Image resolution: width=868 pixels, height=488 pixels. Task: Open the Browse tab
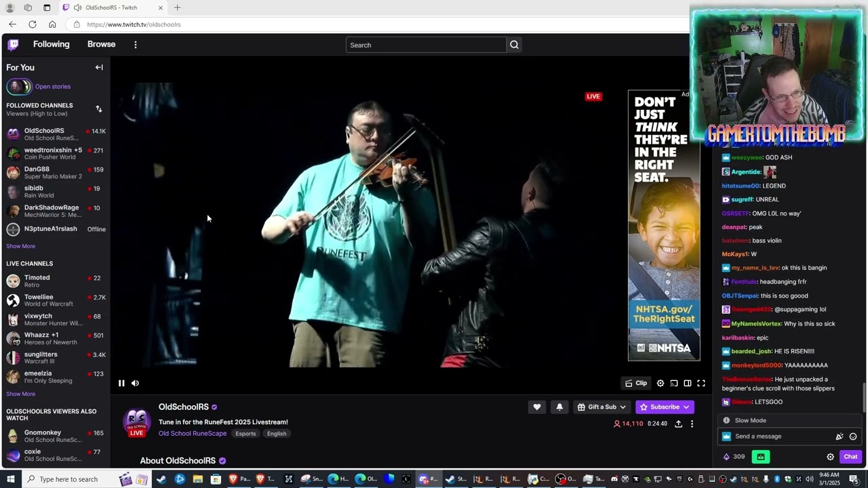coord(102,44)
